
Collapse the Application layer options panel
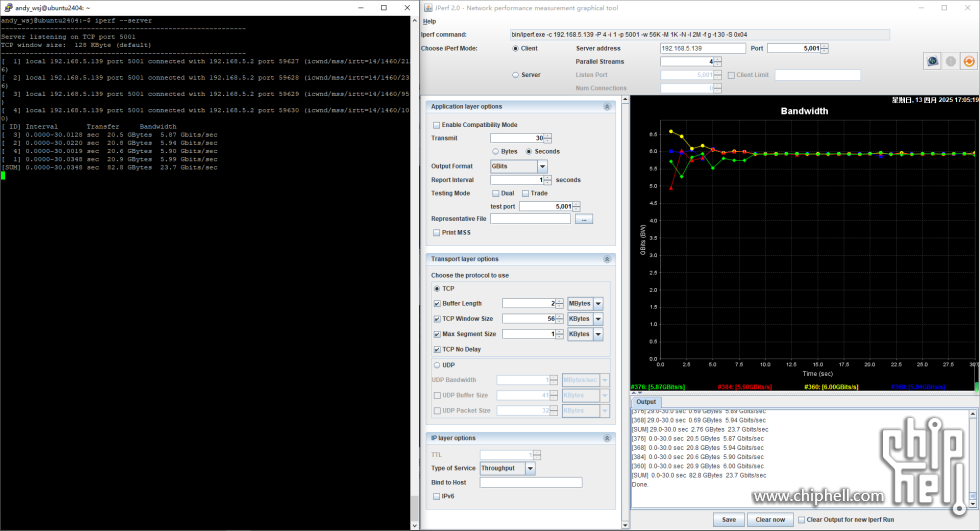click(x=606, y=107)
